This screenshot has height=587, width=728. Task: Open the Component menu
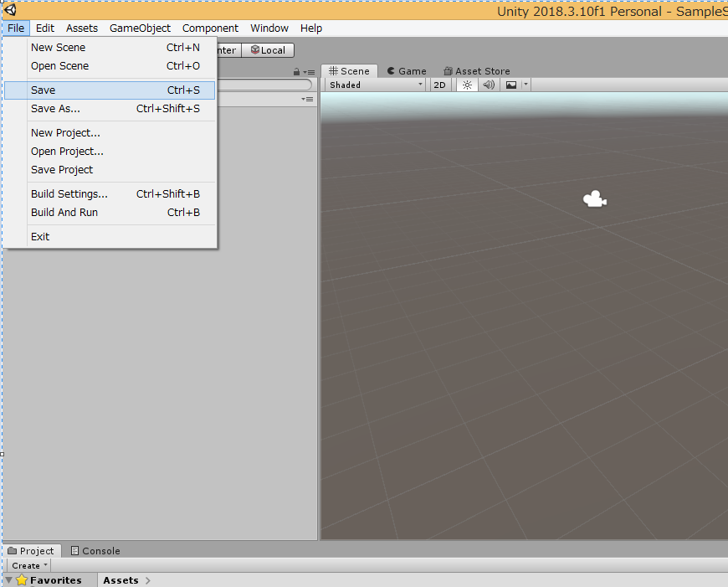click(210, 28)
